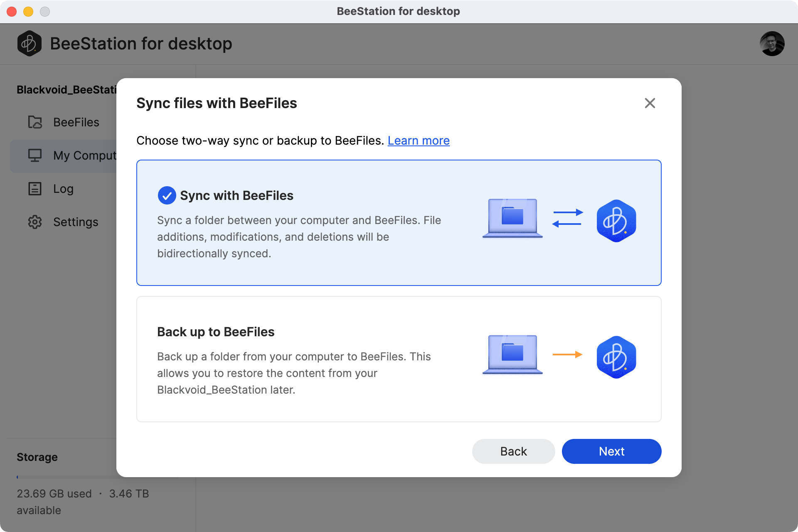Viewport: 798px width, 532px height.
Task: Click the BeeFiles folder icon in sidebar
Action: coord(35,122)
